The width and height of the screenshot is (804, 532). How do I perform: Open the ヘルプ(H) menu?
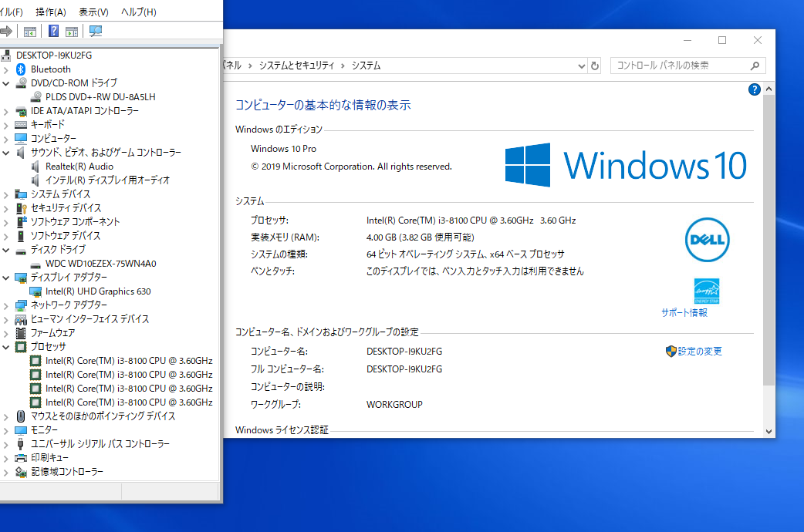[x=138, y=12]
